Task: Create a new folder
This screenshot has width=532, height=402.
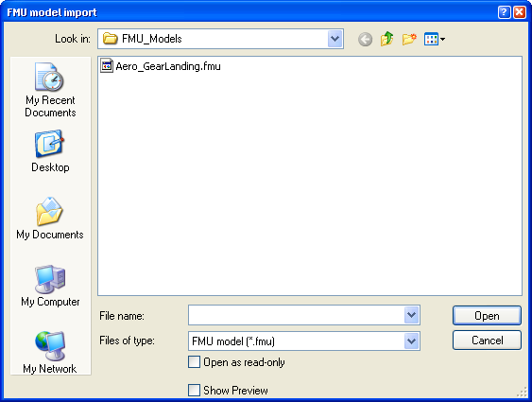Action: point(409,39)
